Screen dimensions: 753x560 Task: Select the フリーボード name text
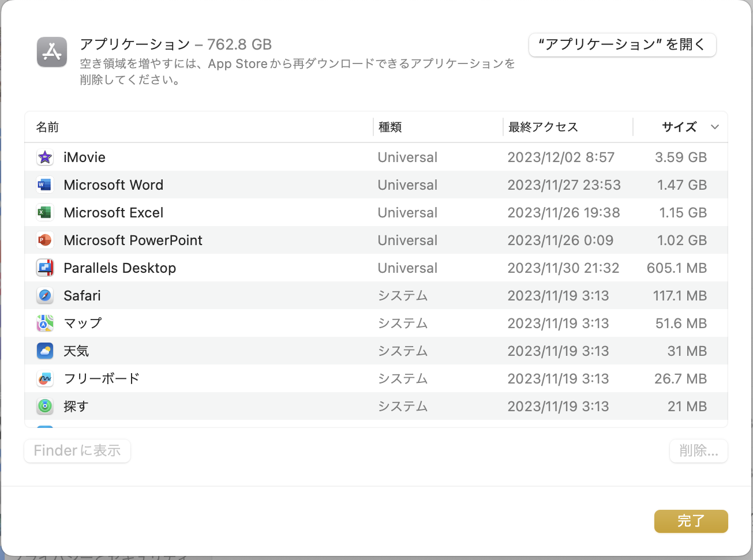click(x=102, y=378)
